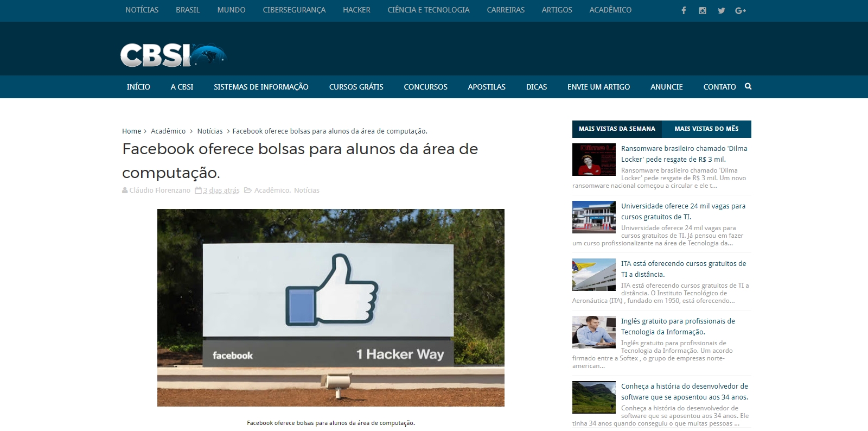The image size is (868, 431).
Task: Open the Twitter social icon
Action: click(x=722, y=10)
